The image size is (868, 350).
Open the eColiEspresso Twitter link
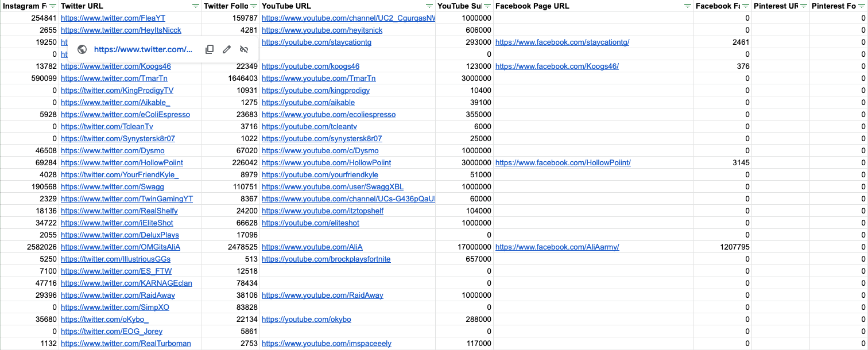[x=125, y=114]
